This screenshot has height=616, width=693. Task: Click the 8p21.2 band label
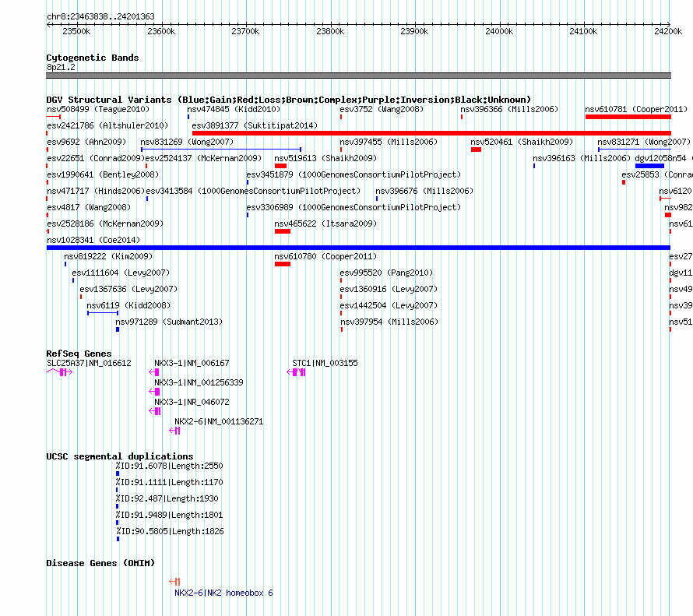[61, 67]
